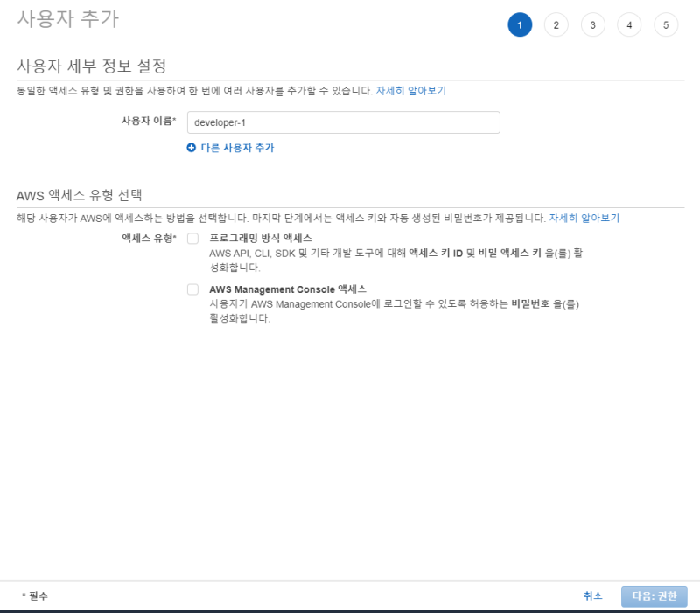Click the AWS Management Console 액세스 label text

point(288,289)
